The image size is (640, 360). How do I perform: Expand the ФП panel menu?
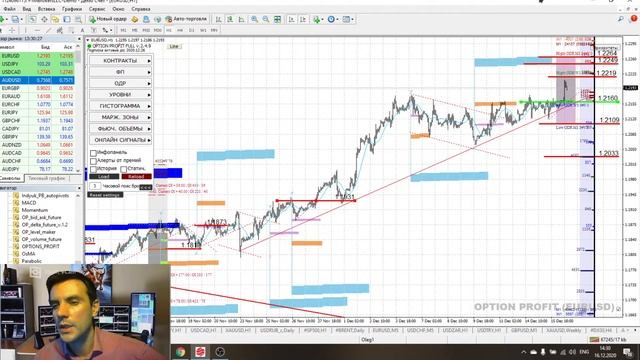click(x=120, y=72)
